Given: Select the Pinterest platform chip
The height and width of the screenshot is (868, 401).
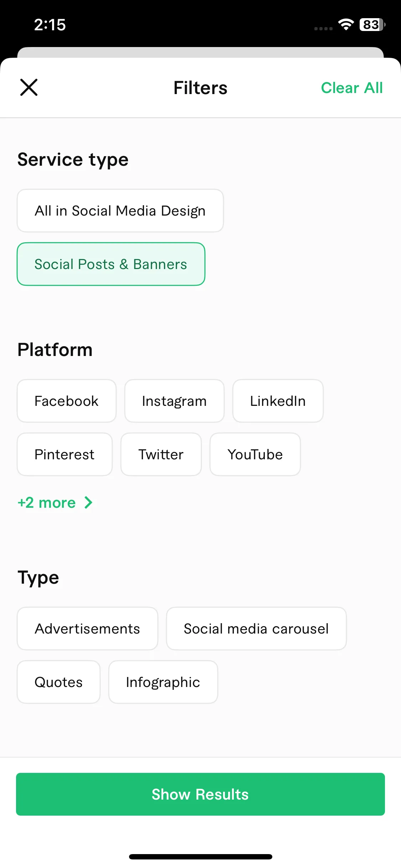Looking at the screenshot, I should tap(65, 454).
